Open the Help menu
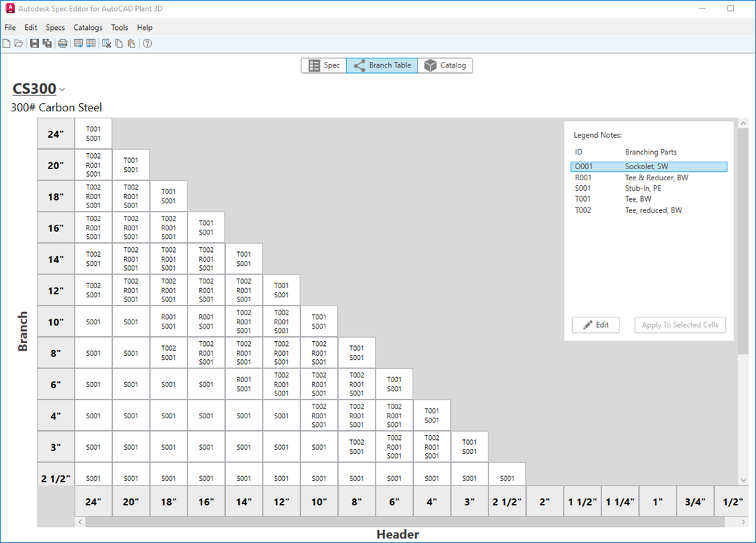Screen dimensions: 756x543 point(145,27)
